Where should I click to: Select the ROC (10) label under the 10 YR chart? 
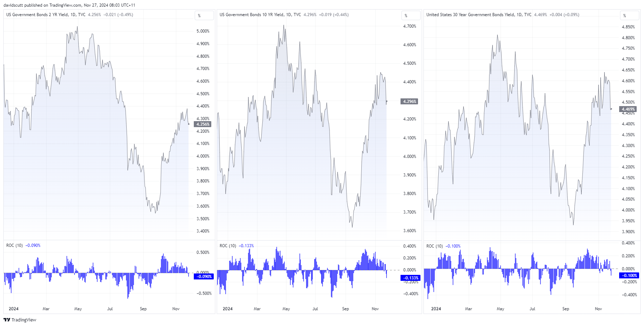[x=228, y=246]
